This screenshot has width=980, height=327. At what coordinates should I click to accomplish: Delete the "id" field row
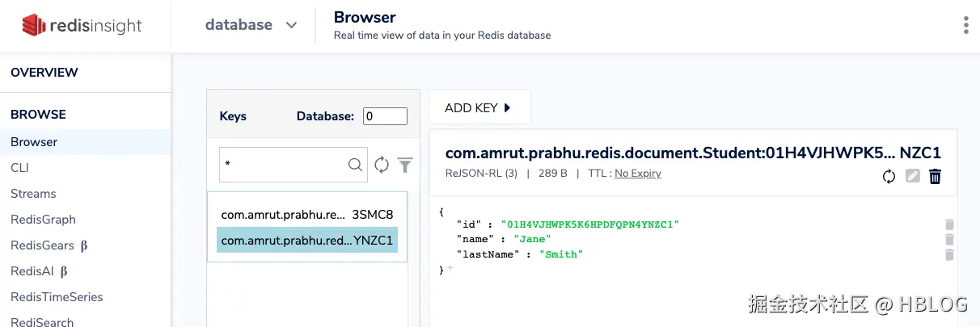click(x=949, y=224)
